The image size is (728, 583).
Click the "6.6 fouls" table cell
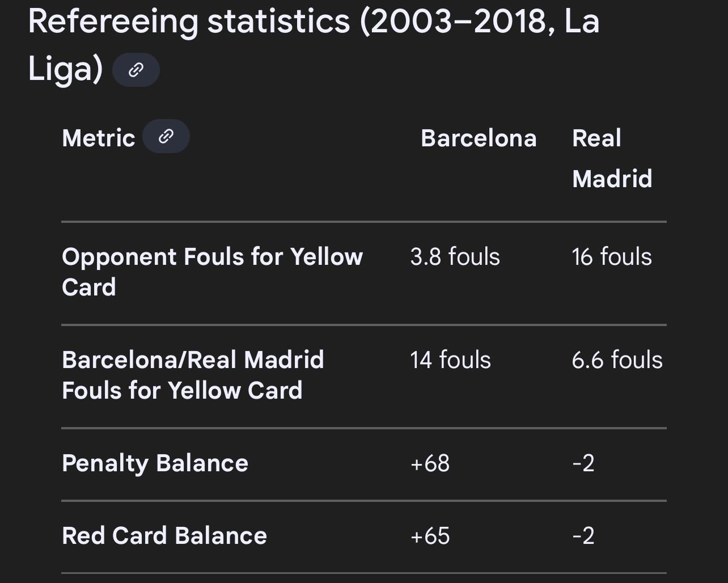617,360
